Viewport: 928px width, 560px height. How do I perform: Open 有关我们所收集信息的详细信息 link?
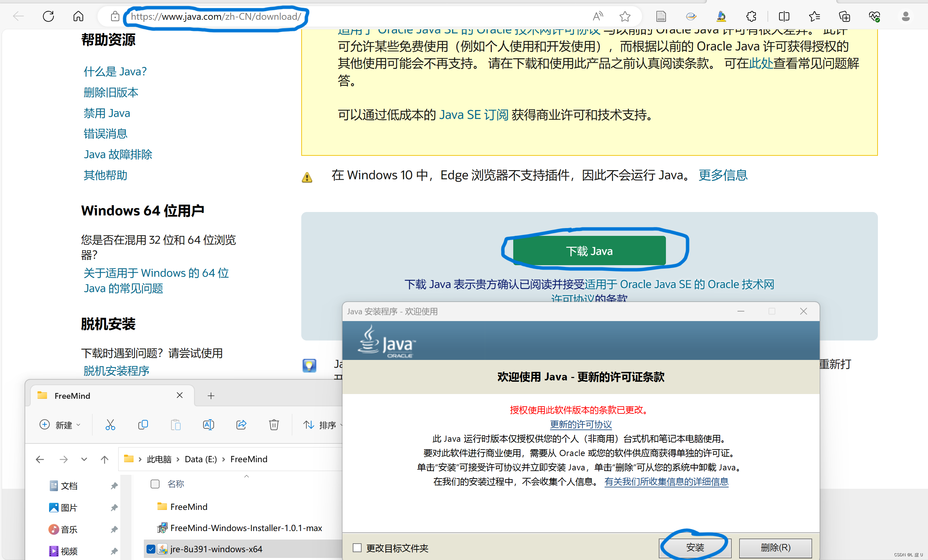click(666, 482)
